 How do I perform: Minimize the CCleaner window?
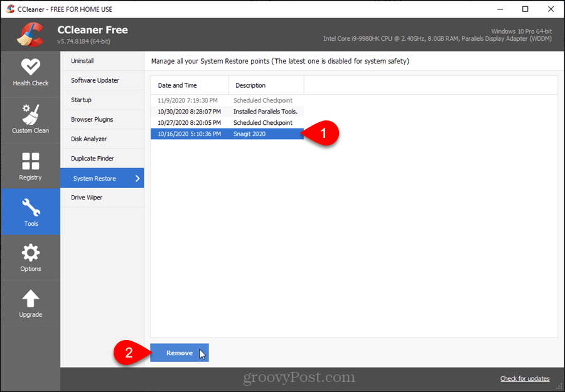(x=500, y=9)
